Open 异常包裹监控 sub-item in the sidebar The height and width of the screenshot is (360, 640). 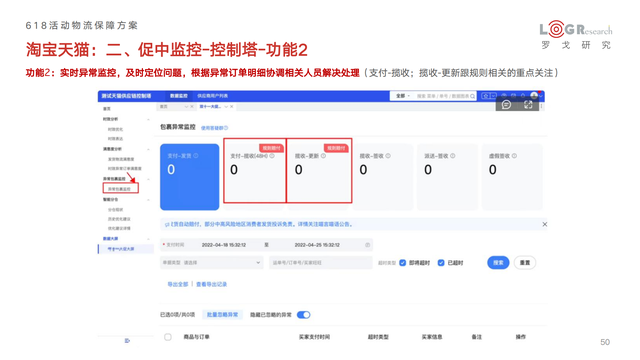(119, 189)
